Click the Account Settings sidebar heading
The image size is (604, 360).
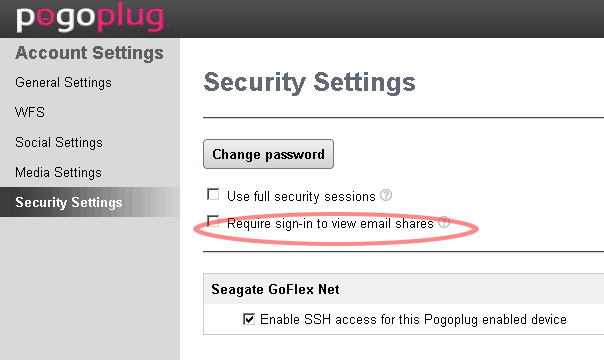(89, 53)
